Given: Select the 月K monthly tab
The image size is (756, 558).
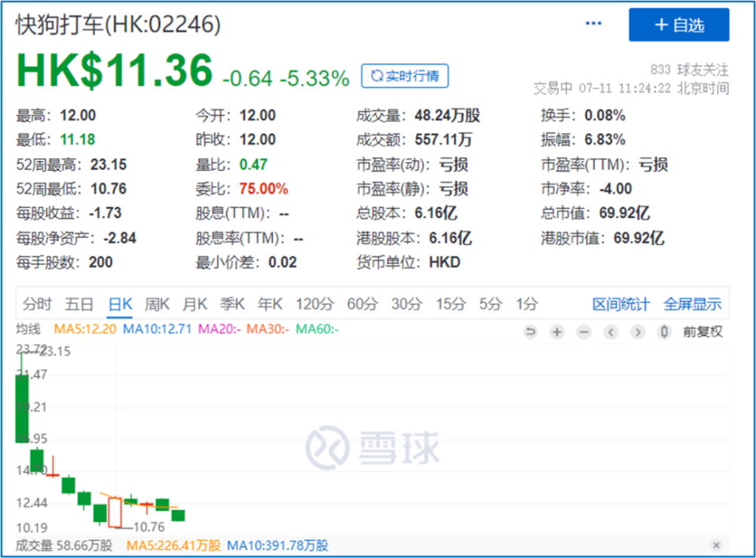Looking at the screenshot, I should (194, 305).
